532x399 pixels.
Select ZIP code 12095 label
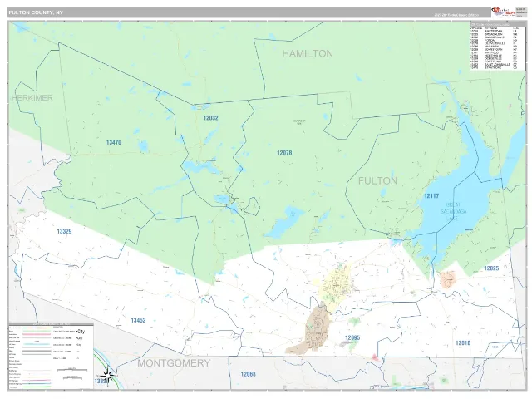[x=352, y=337]
